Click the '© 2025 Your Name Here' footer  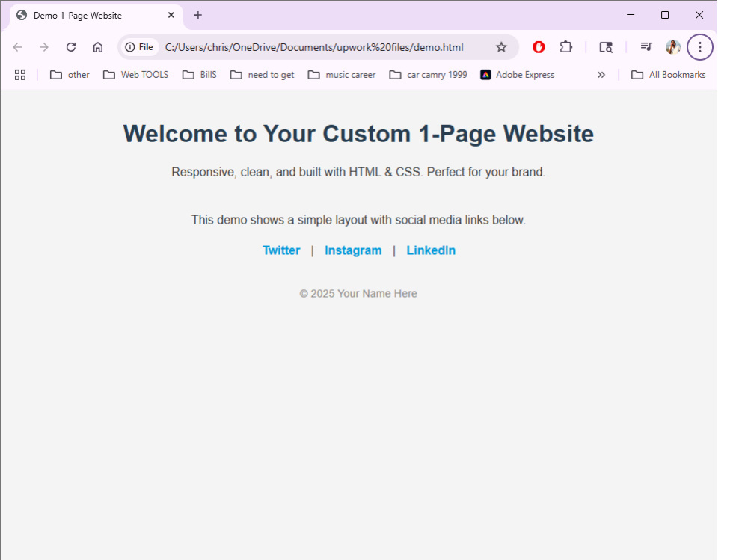(x=358, y=293)
